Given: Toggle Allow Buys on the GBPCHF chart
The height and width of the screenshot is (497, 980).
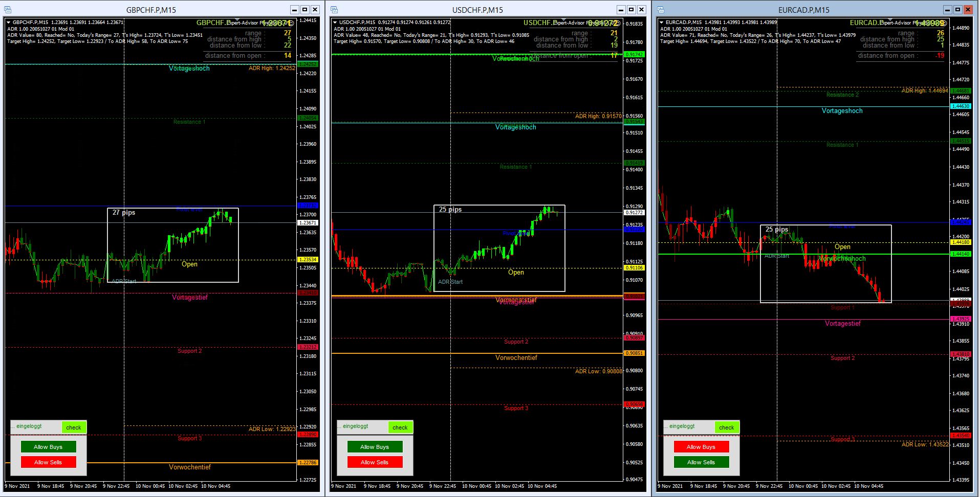Looking at the screenshot, I should pyautogui.click(x=48, y=447).
